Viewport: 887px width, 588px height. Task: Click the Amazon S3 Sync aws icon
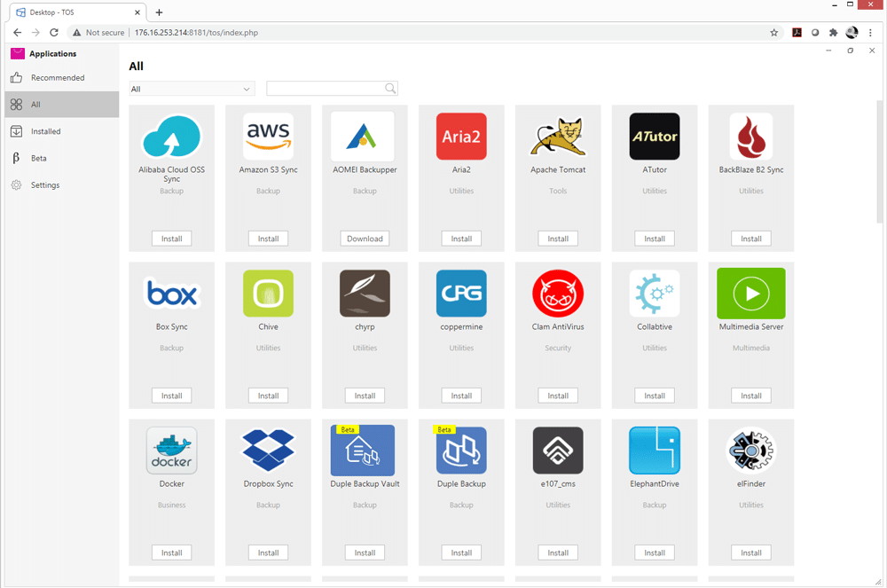[x=268, y=137]
